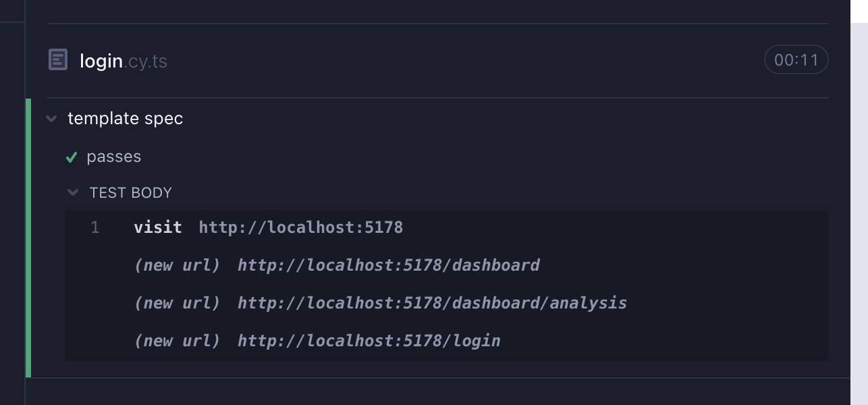Viewport: 868px width, 405px height.
Task: Collapse the template spec suite
Action: pyautogui.click(x=51, y=119)
